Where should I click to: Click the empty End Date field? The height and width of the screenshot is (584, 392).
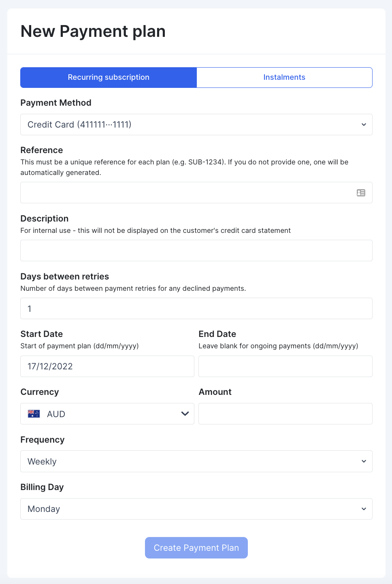point(285,366)
